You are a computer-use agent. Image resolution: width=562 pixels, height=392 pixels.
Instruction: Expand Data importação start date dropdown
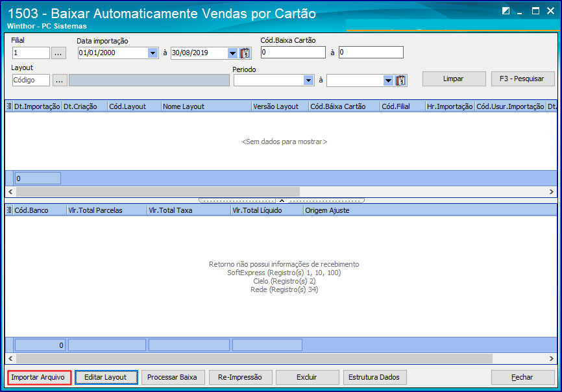pos(153,53)
